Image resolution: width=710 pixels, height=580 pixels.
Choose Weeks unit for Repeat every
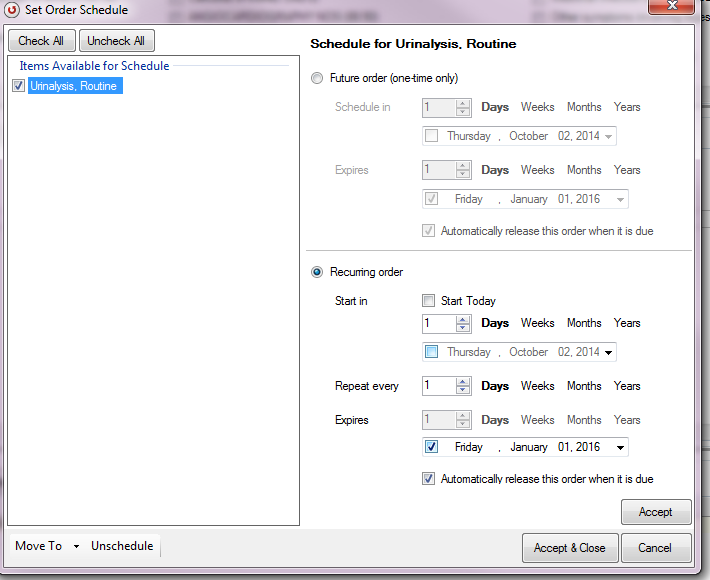[x=537, y=386]
